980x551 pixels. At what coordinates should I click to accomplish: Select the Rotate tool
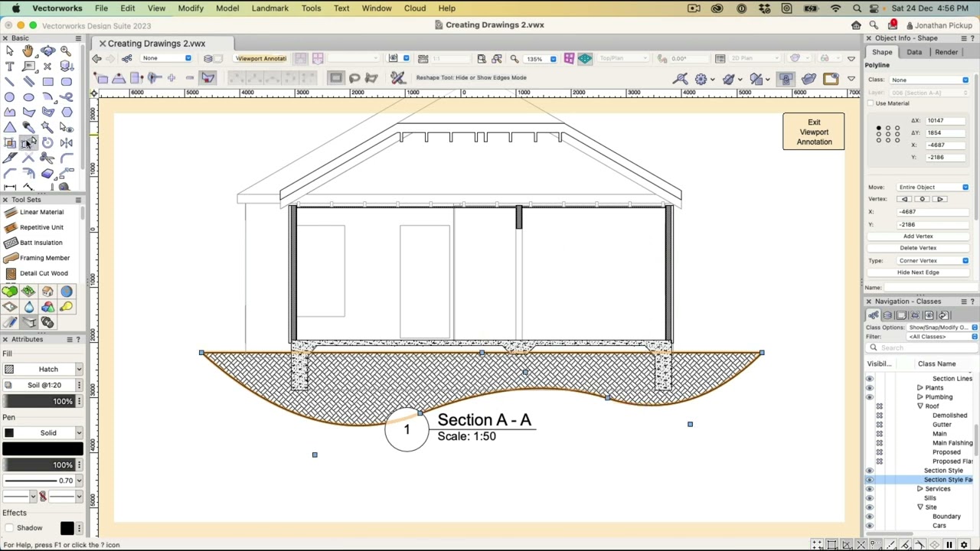(47, 143)
